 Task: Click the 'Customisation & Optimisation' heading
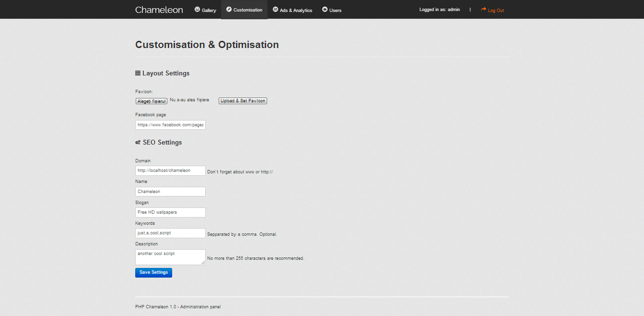(207, 45)
